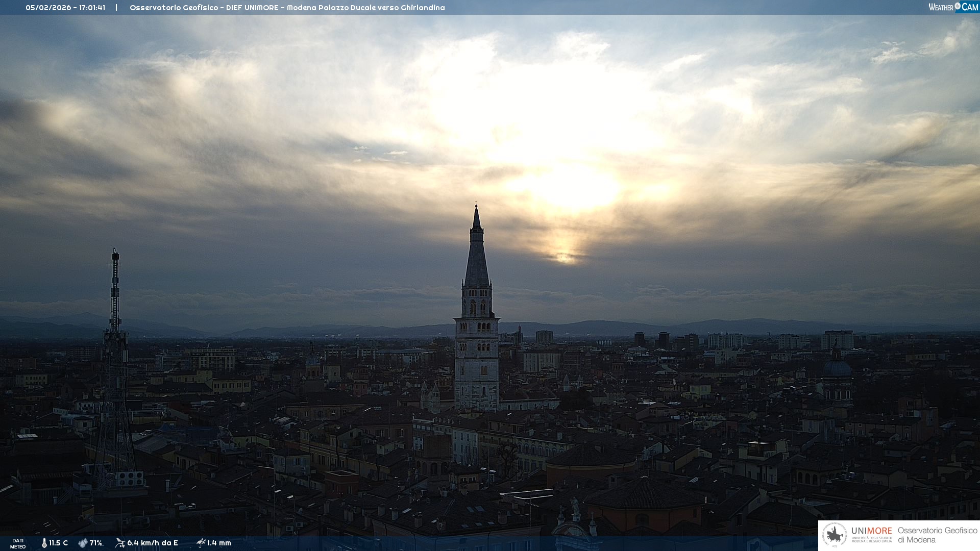Click the rain umbrella icon
The image size is (980, 551).
pos(201,543)
